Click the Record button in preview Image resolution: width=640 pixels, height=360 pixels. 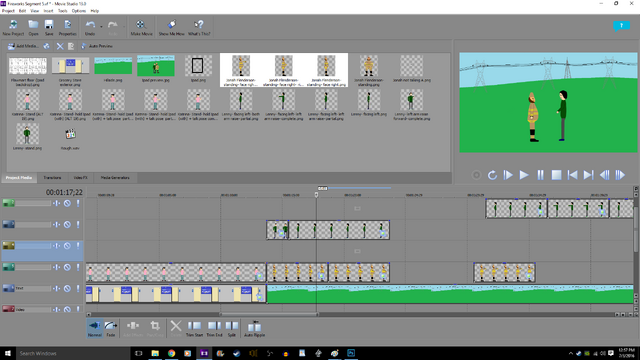476,175
